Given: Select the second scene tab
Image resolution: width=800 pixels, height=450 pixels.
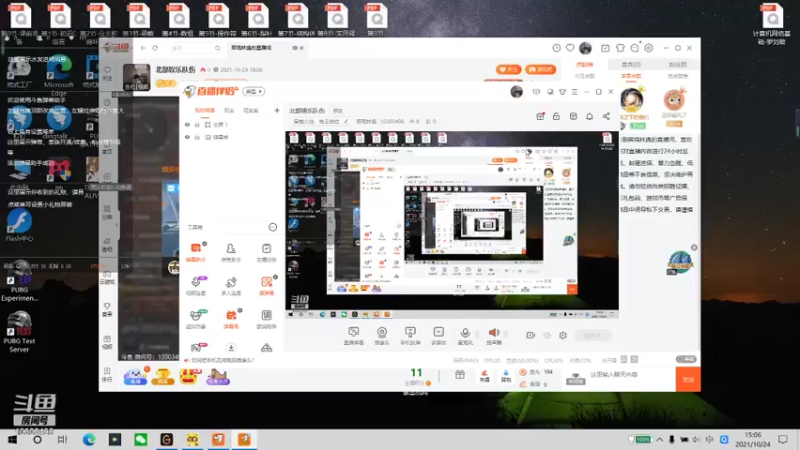Looking at the screenshot, I should (229, 110).
